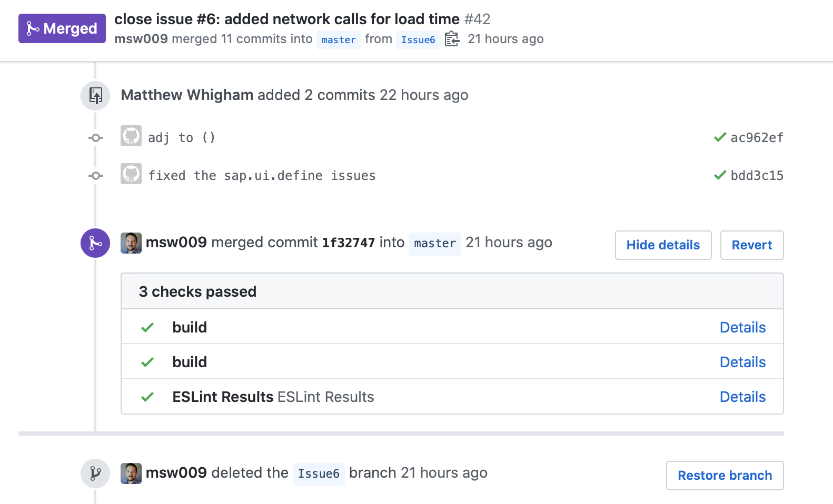Collapse checks with Hide details button
This screenshot has height=504, width=833.
coord(663,245)
